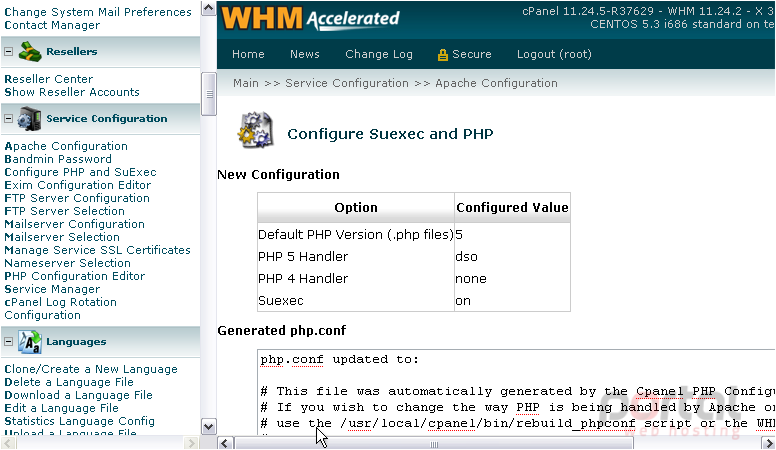
Task: Open Configure PHP and SuExec link
Action: [x=81, y=172]
